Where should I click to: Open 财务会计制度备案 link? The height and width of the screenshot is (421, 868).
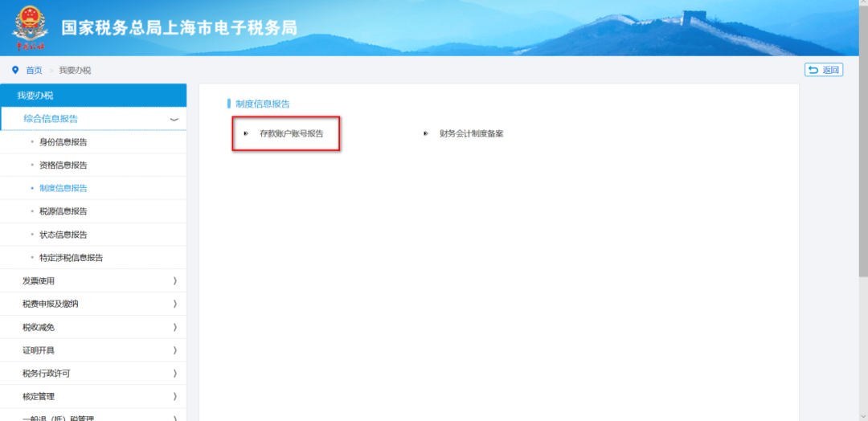pos(471,133)
